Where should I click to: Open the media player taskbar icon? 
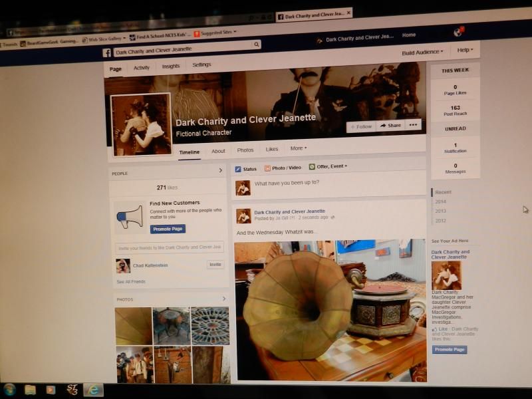[51, 390]
